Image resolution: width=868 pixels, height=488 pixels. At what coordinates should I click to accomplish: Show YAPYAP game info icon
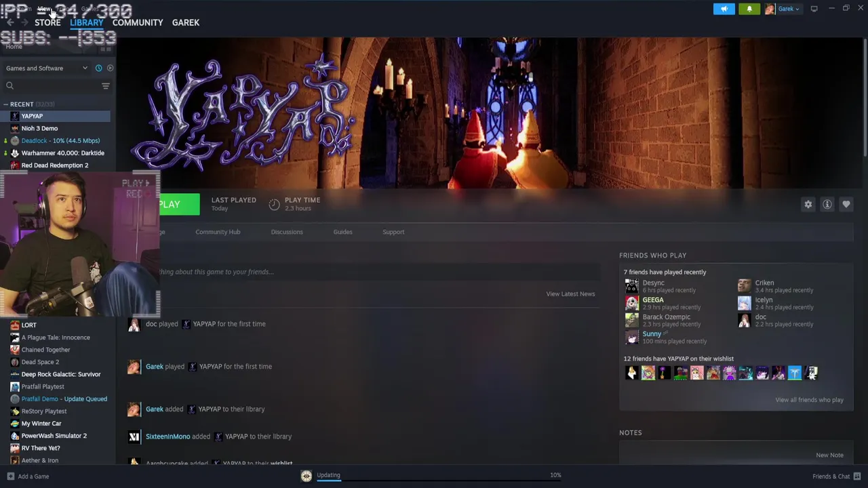click(827, 204)
